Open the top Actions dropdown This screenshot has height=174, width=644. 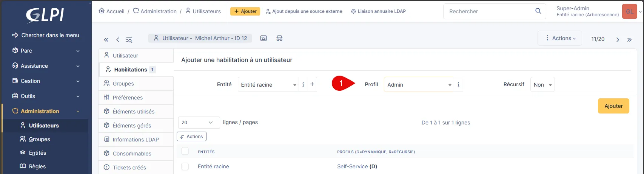pos(560,38)
